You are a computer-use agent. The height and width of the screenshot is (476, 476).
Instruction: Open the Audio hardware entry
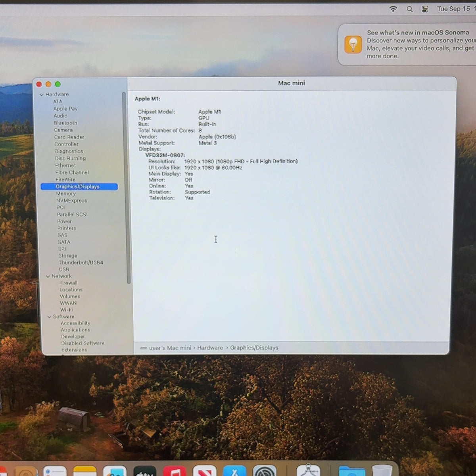click(60, 116)
